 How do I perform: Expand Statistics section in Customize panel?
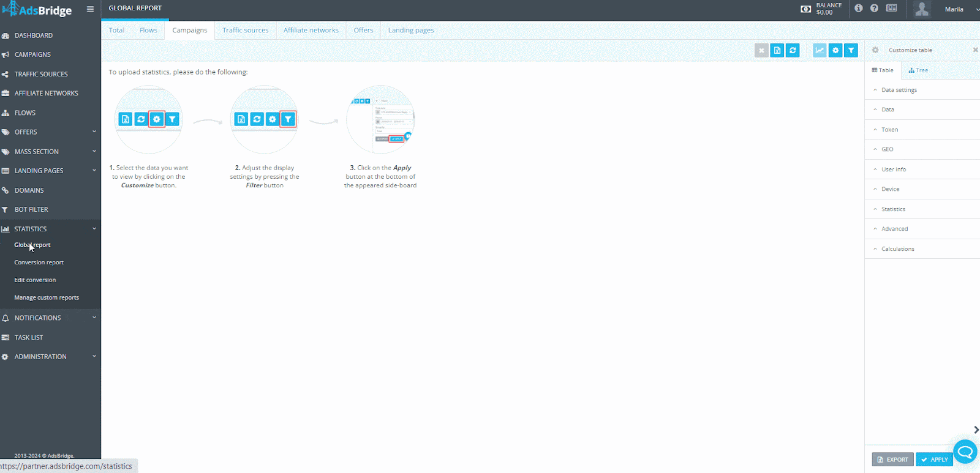coord(922,209)
